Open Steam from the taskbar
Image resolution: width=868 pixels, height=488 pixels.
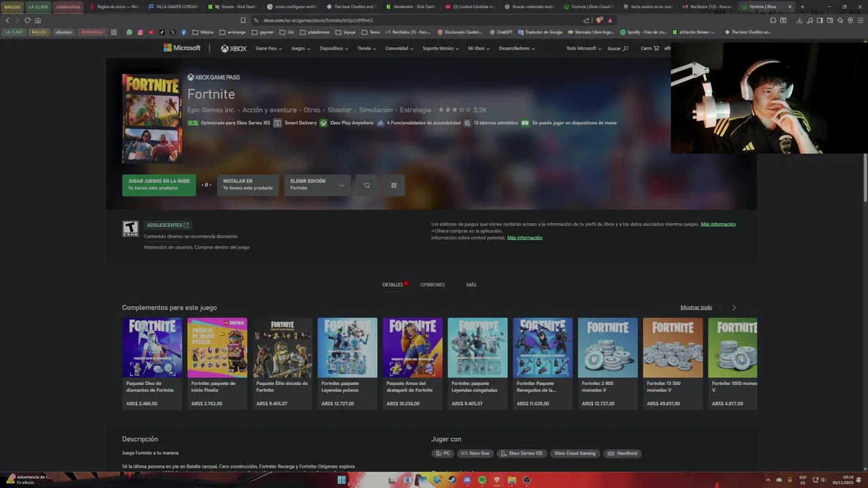(x=452, y=480)
